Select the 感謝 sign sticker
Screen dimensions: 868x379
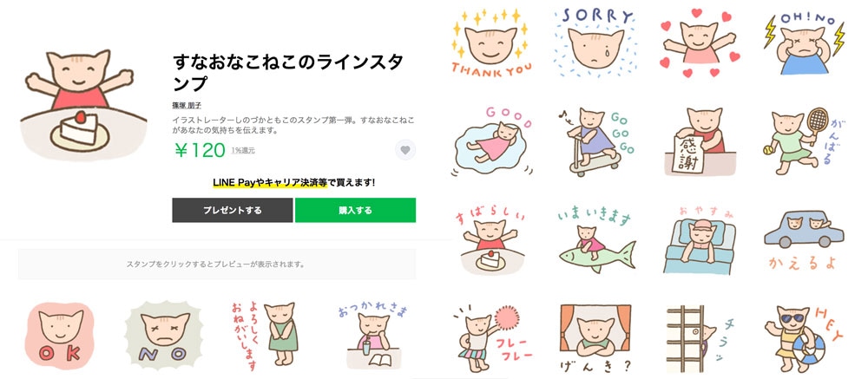click(700, 140)
